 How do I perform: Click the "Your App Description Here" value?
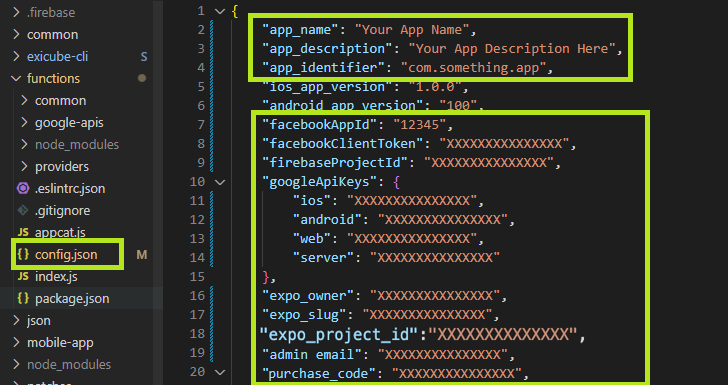[512, 49]
